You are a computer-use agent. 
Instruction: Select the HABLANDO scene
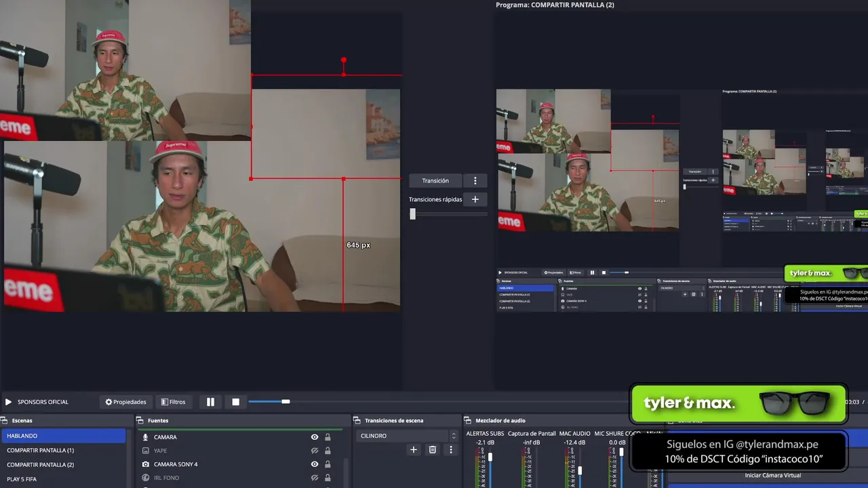click(x=63, y=436)
